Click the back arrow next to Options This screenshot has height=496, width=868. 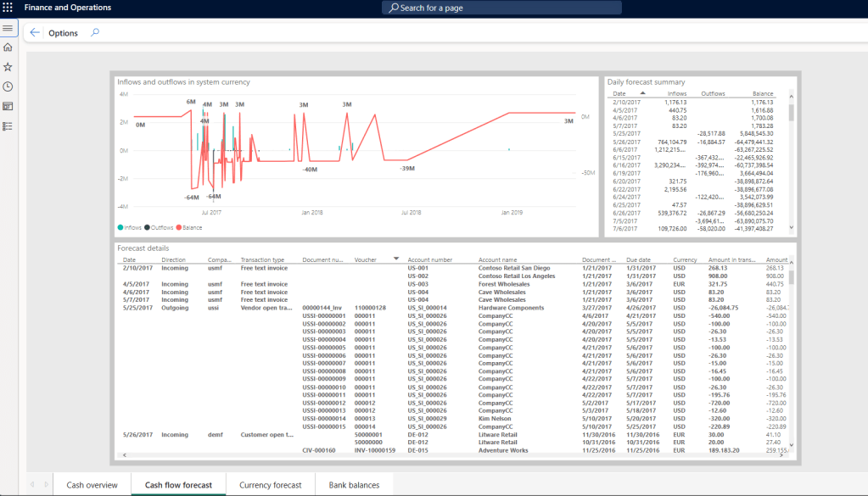coord(35,33)
